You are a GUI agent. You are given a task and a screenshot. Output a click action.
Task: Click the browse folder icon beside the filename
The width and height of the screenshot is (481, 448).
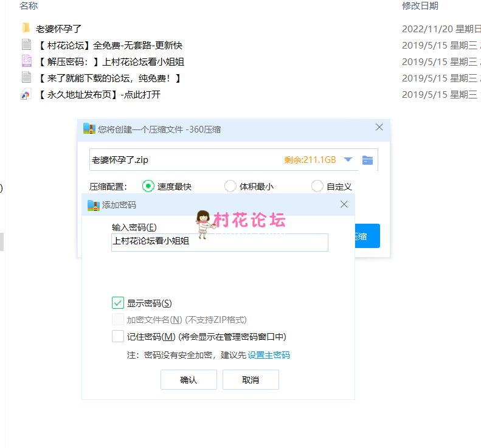pyautogui.click(x=367, y=160)
